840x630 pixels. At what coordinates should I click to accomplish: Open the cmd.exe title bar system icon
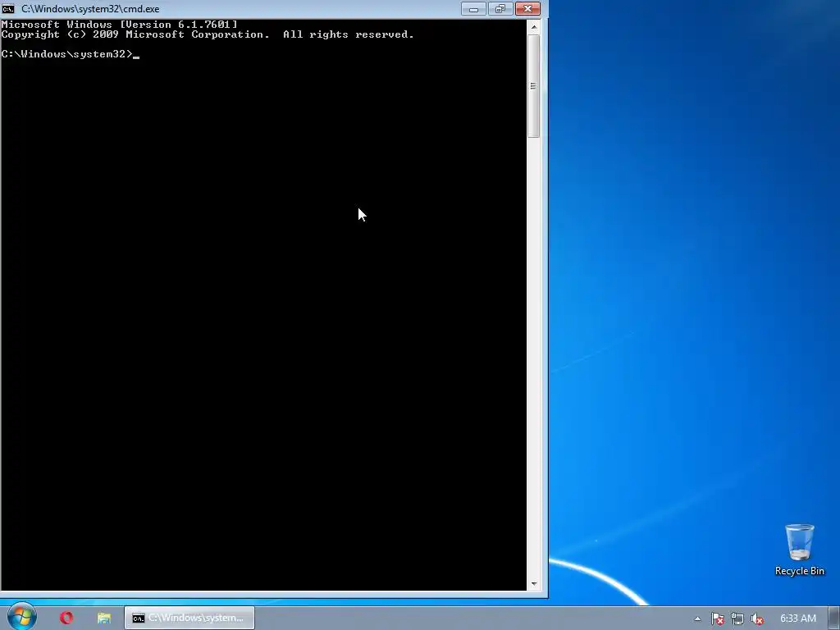tap(8, 8)
